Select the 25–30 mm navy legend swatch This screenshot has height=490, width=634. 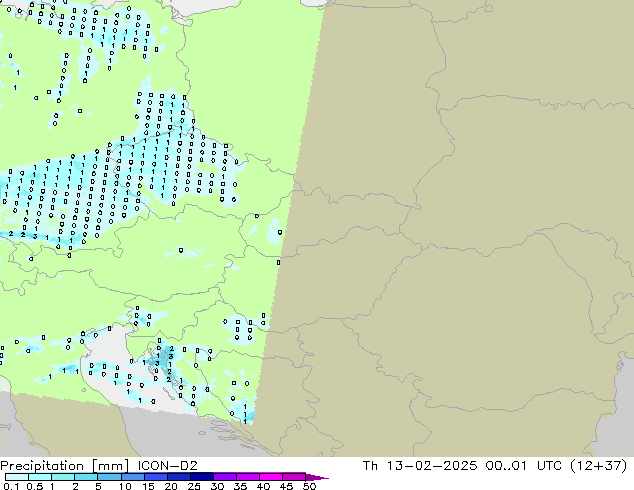(201, 477)
